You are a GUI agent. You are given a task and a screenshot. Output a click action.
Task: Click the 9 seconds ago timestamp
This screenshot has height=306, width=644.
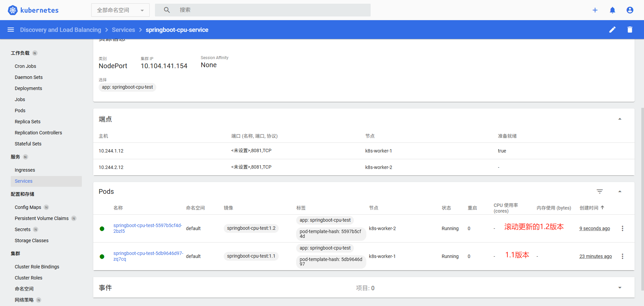point(595,228)
